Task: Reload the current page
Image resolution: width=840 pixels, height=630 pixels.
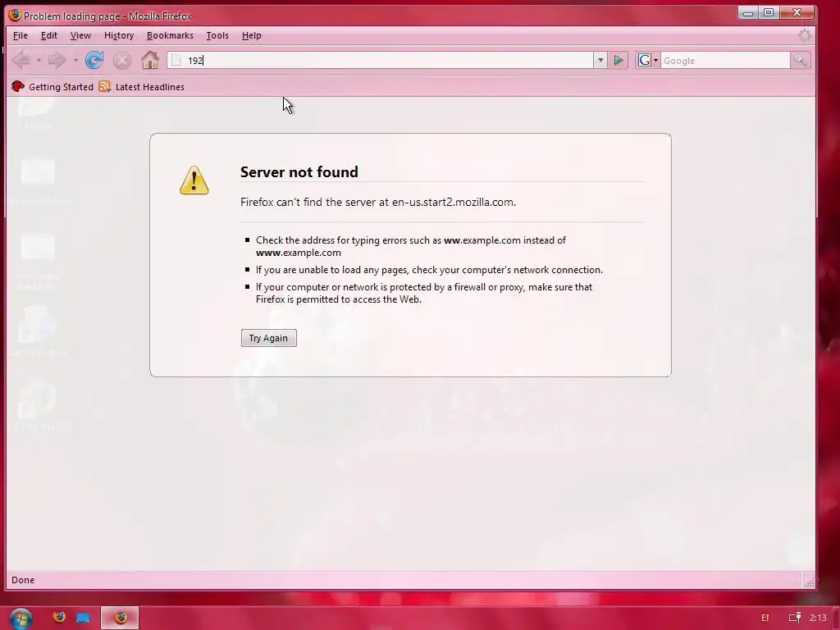Action: click(94, 60)
